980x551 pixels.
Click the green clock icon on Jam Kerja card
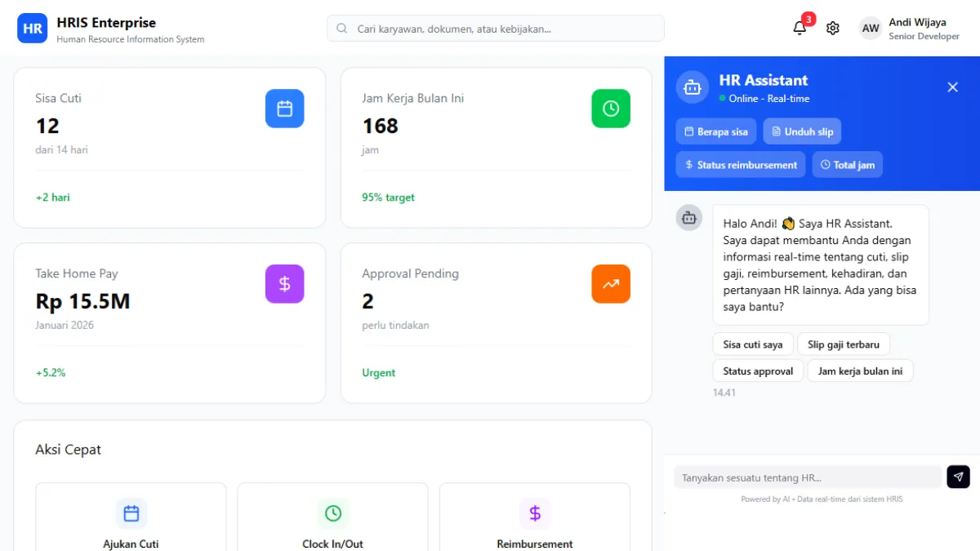coord(611,108)
